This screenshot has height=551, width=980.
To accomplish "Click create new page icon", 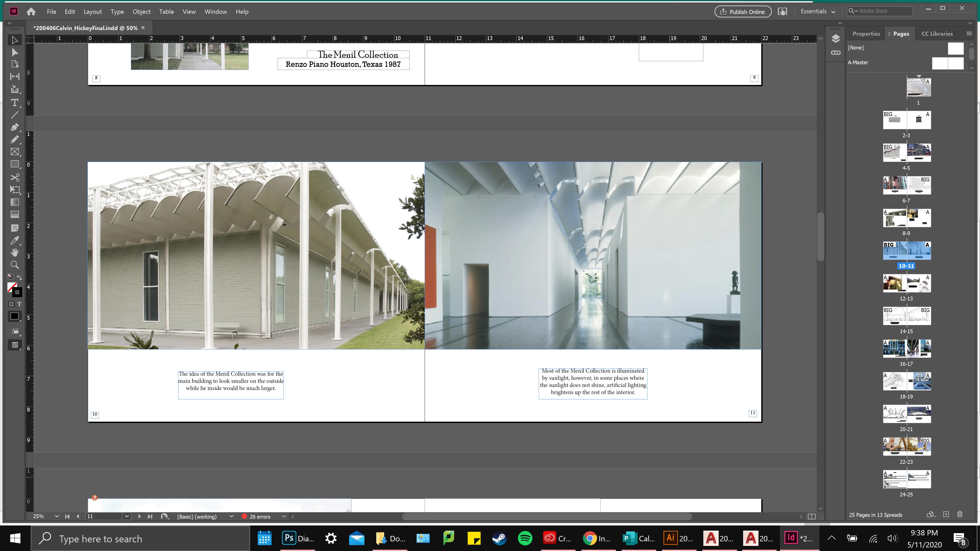I will [946, 515].
